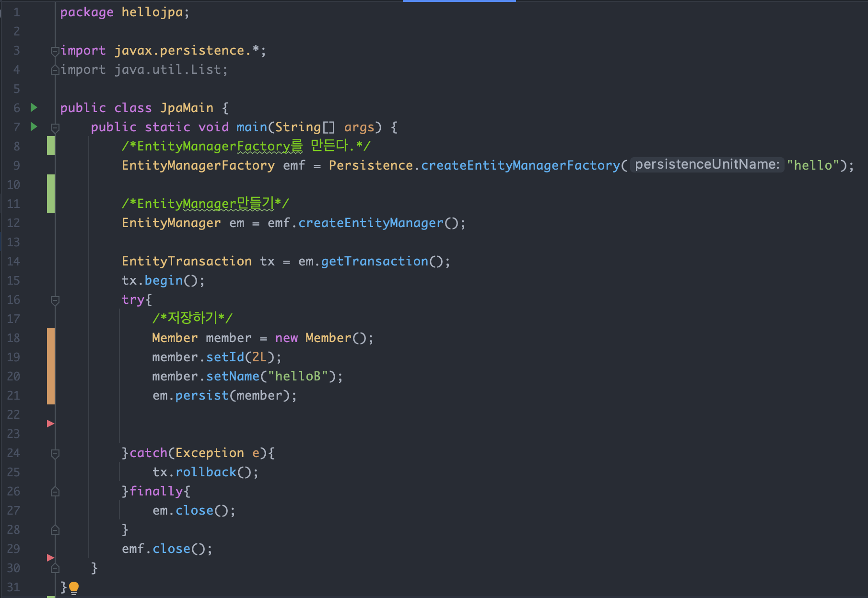Click fold end marker at java.util.List import
868x598 pixels.
(55, 70)
